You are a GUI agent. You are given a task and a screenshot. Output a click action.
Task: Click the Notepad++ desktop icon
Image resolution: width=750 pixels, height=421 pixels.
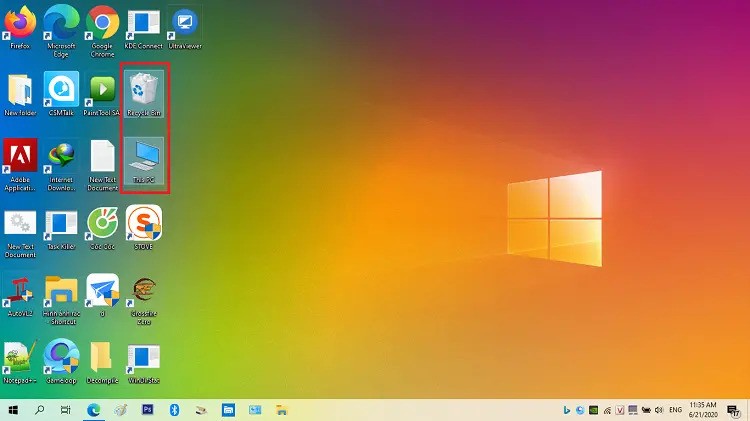tap(20, 359)
